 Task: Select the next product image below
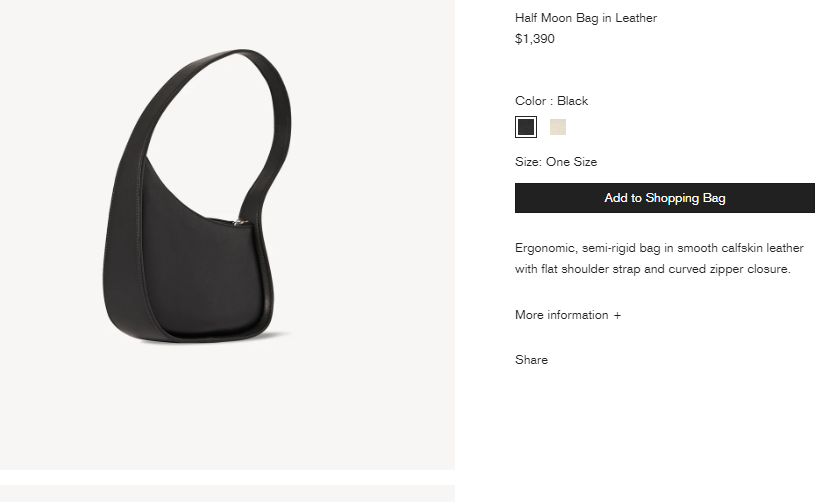click(x=227, y=493)
